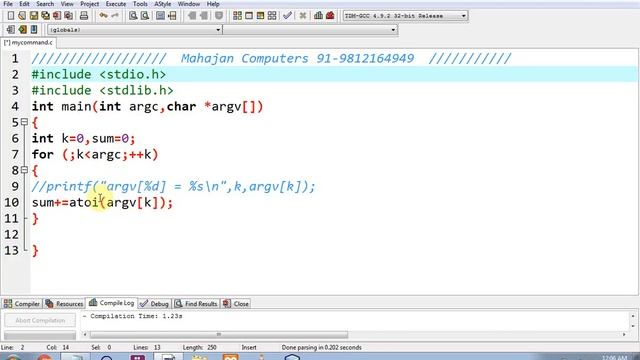Click the compile log scroll left arrow

click(x=85, y=335)
